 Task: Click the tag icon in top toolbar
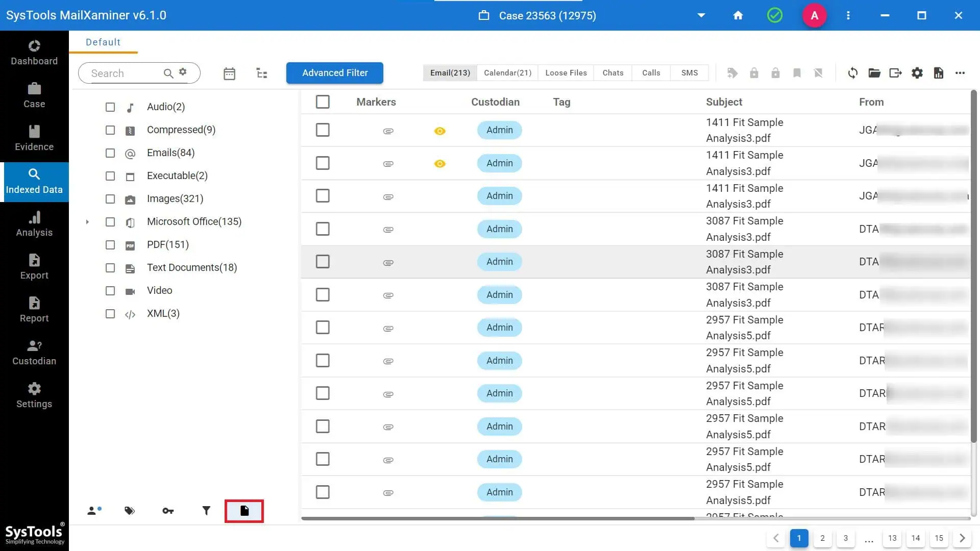[732, 73]
